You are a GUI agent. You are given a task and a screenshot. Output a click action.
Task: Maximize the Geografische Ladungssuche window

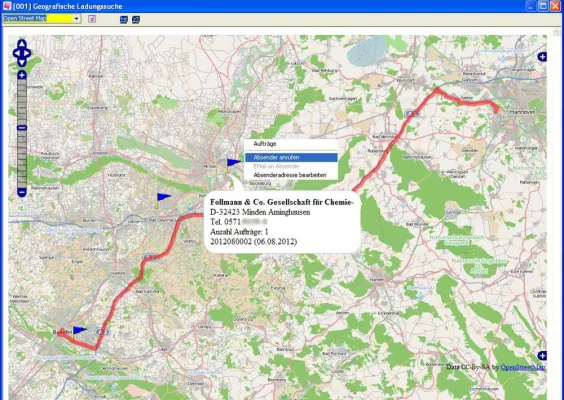click(543, 6)
